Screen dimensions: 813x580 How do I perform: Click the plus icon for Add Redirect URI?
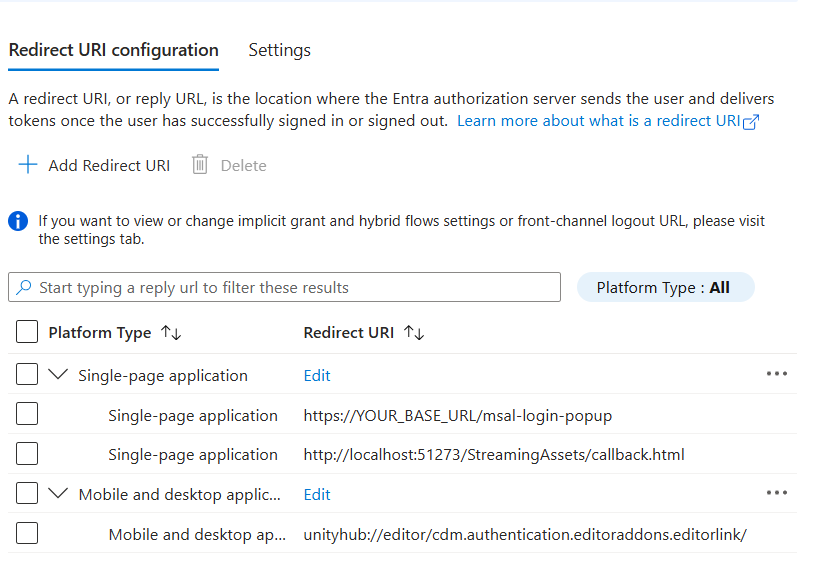click(28, 165)
